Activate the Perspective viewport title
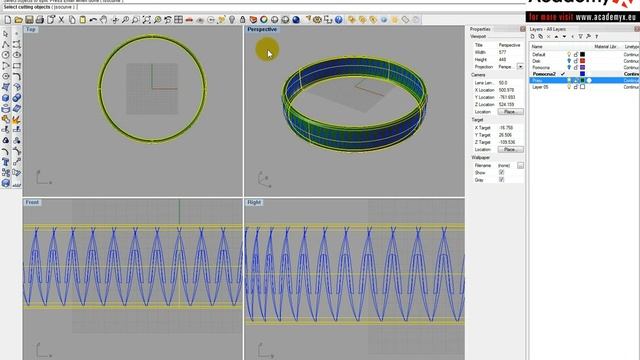This screenshot has height=360, width=640. tap(262, 29)
